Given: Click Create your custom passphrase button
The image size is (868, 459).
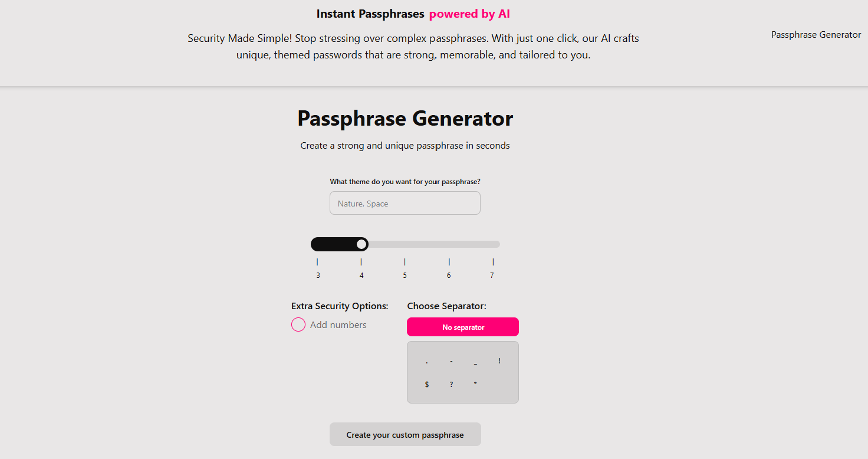Looking at the screenshot, I should 405,435.
